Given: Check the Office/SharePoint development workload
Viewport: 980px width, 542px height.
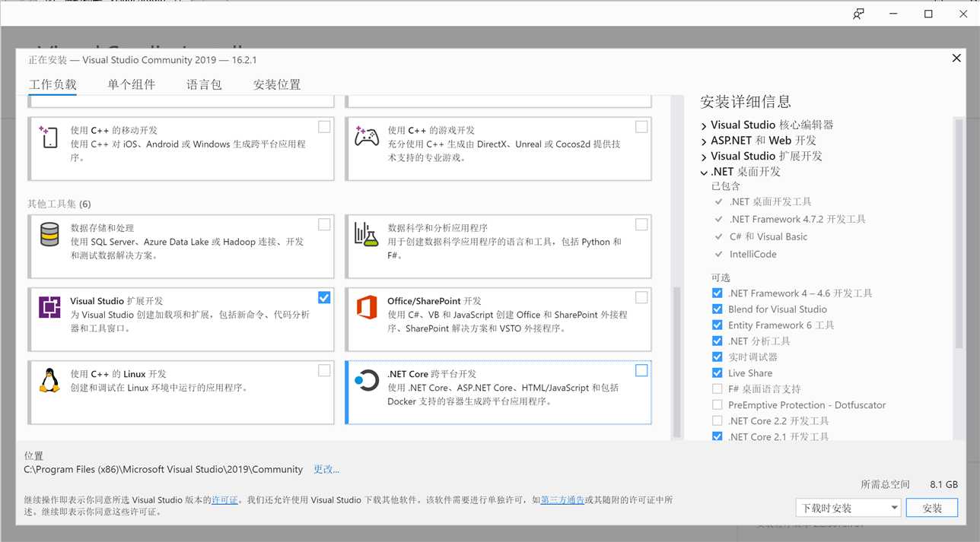Looking at the screenshot, I should pyautogui.click(x=641, y=297).
